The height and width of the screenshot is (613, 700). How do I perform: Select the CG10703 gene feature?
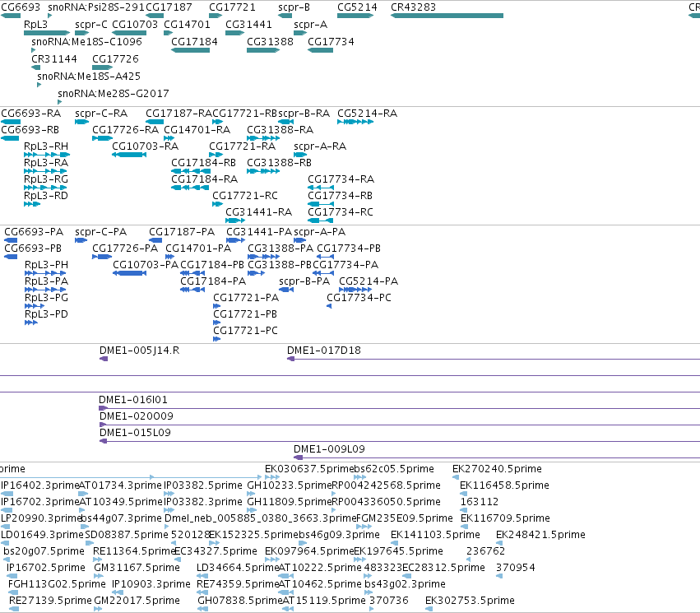point(129,33)
